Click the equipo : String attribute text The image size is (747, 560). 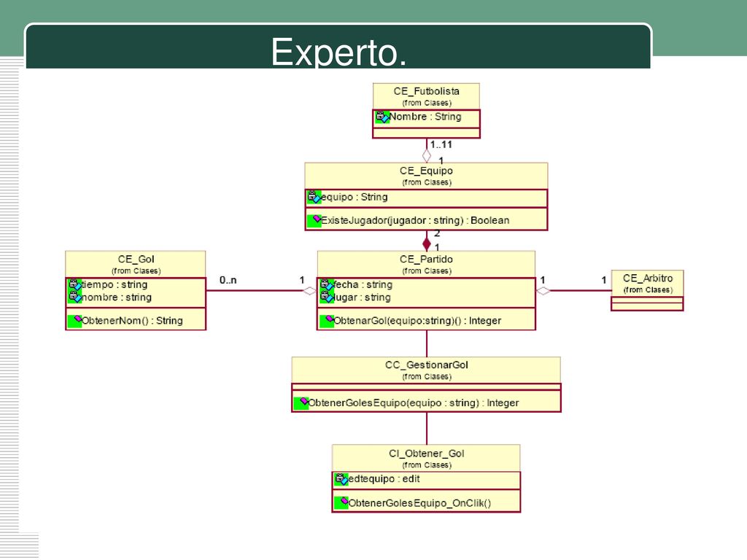coord(355,197)
